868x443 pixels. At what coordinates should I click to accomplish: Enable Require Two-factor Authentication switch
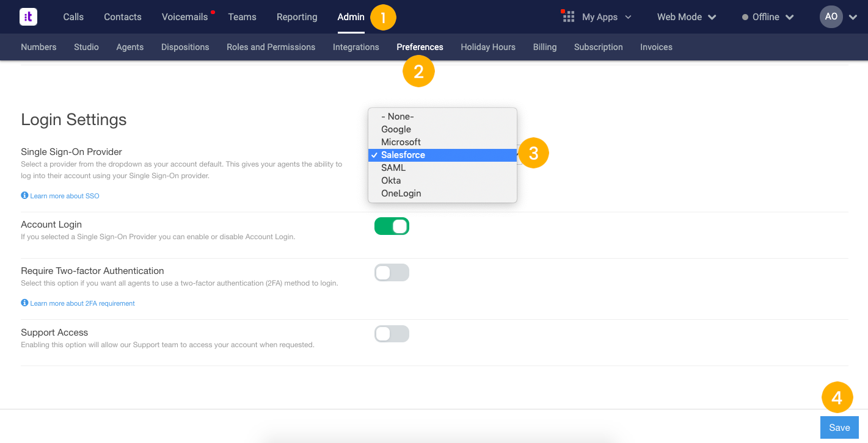tap(392, 273)
